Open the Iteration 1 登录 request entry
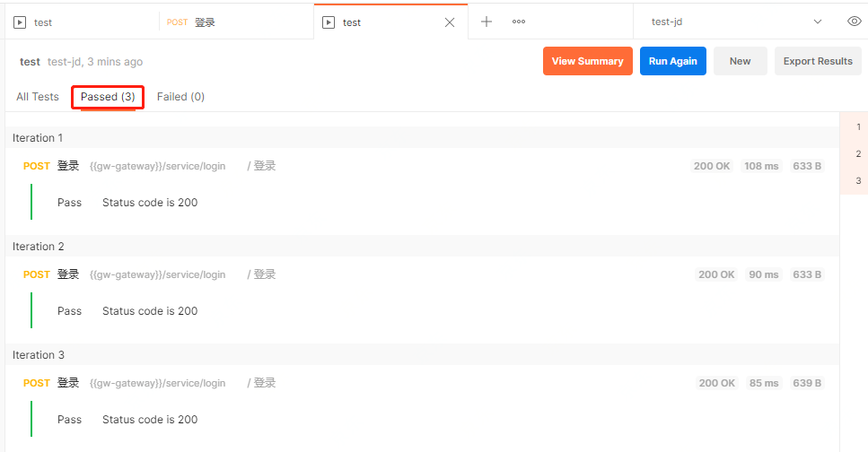 68,166
